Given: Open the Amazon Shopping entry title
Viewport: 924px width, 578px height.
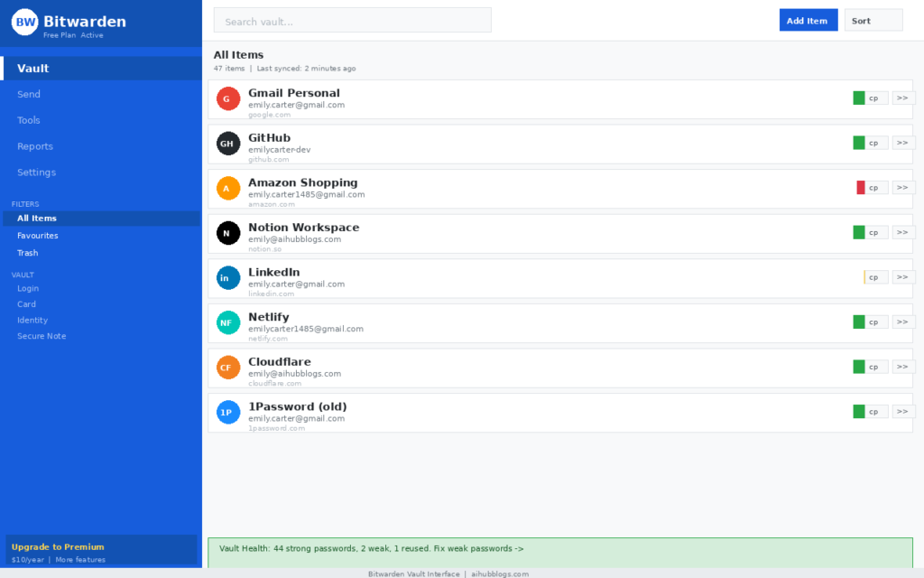Looking at the screenshot, I should point(303,182).
